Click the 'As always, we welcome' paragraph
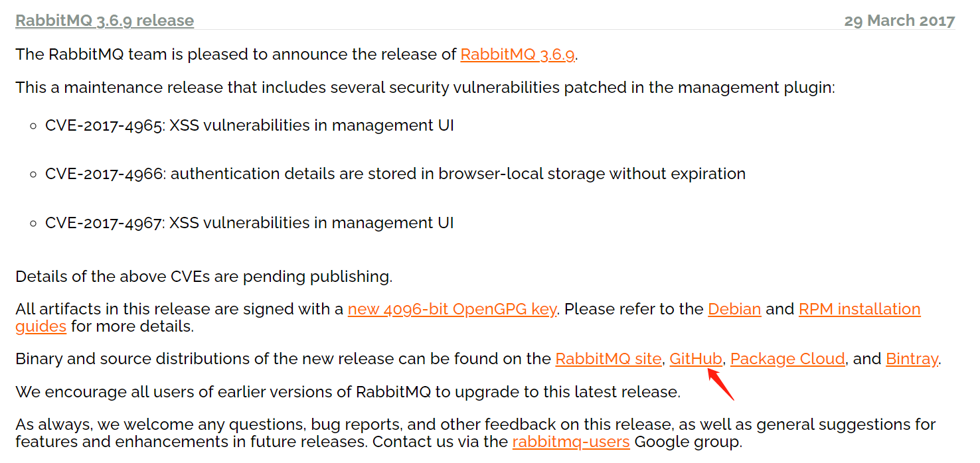The image size is (980, 463). [475, 425]
